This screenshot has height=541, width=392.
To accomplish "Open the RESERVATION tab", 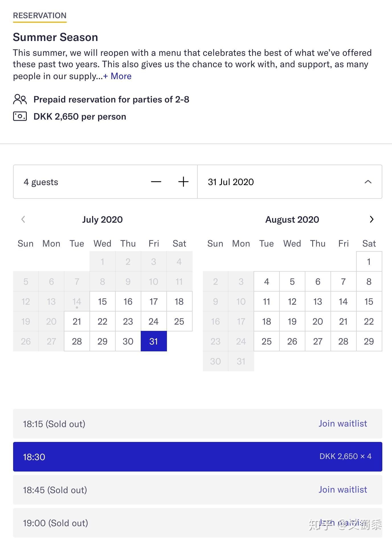I will [40, 16].
